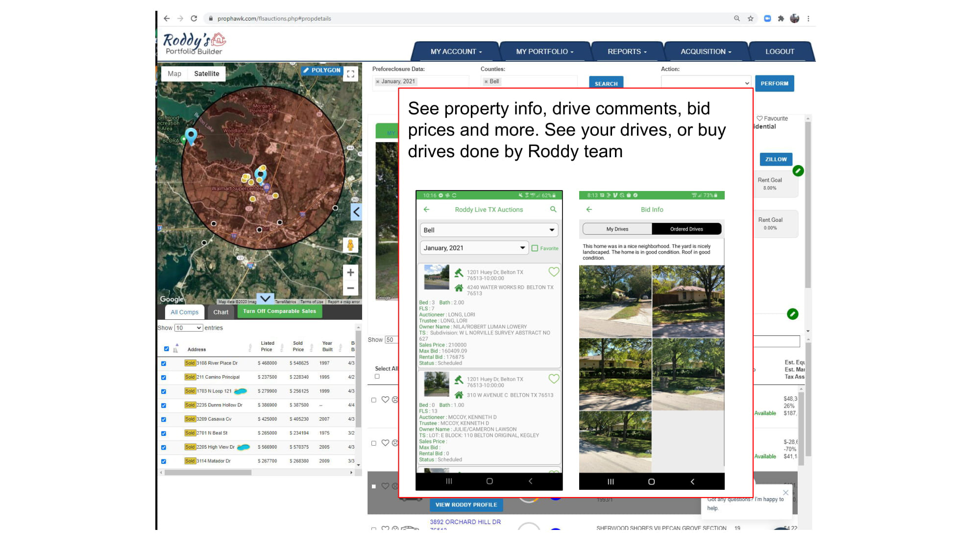
Task: Uncheck the 2235 Dunns Hollow Dr comp
Action: tap(164, 406)
